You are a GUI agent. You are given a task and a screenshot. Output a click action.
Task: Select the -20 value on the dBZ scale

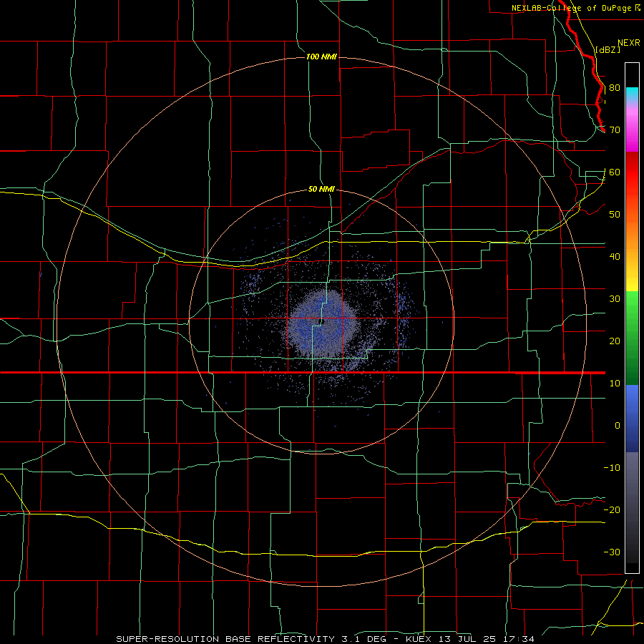612,510
